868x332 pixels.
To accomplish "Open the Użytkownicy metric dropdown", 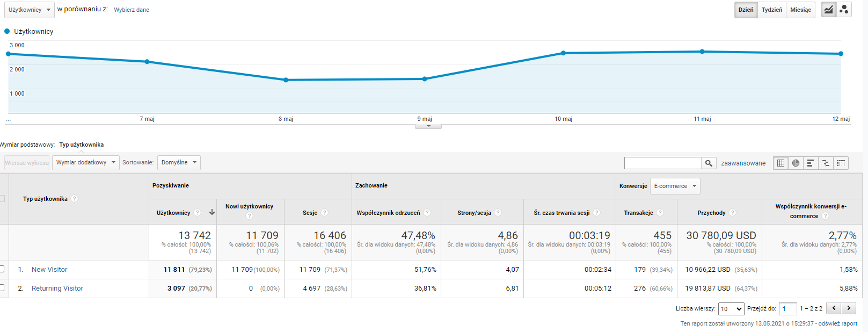I will click(30, 10).
